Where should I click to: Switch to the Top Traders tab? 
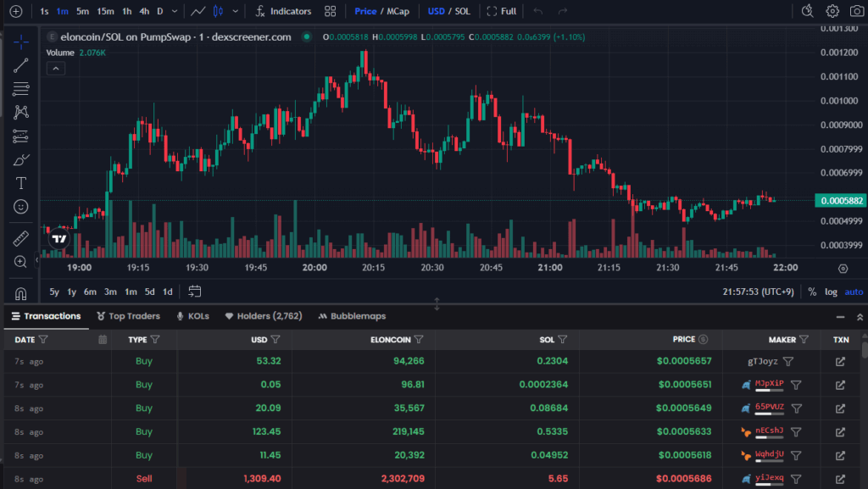tap(128, 316)
